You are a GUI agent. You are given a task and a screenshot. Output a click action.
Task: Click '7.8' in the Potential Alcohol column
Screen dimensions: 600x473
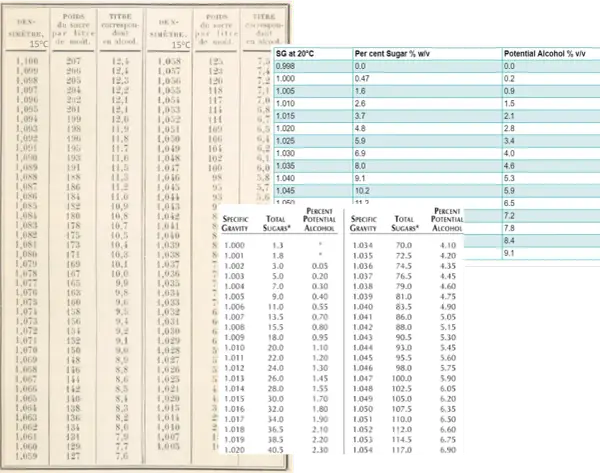tap(509, 228)
